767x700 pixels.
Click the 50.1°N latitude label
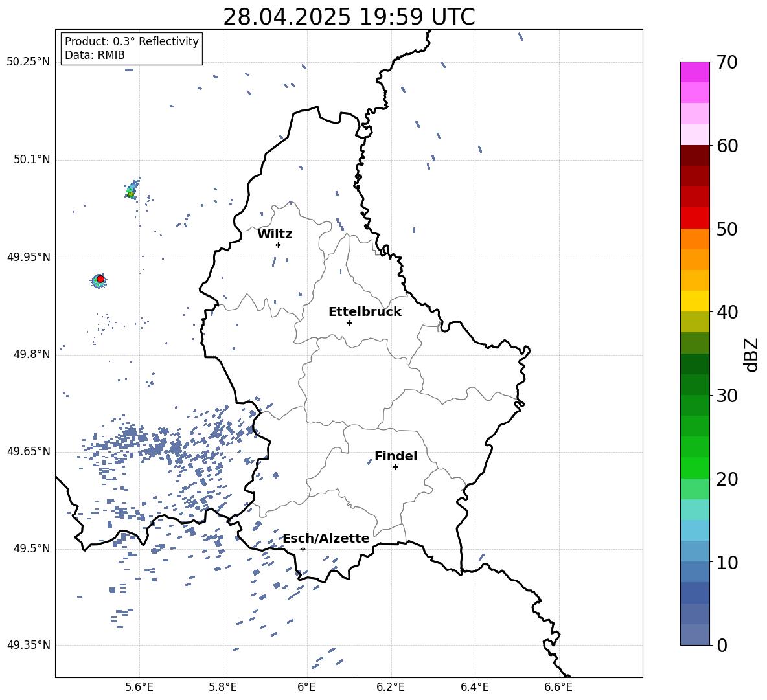tap(32, 159)
